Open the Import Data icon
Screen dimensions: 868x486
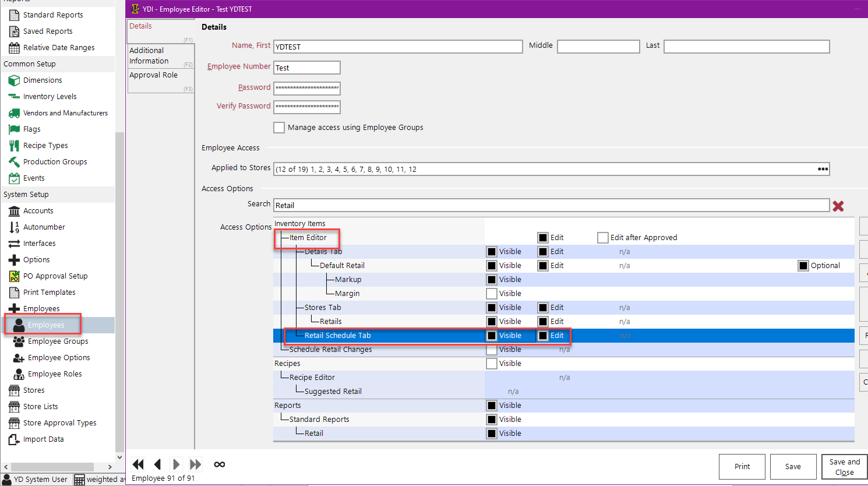pyautogui.click(x=14, y=439)
